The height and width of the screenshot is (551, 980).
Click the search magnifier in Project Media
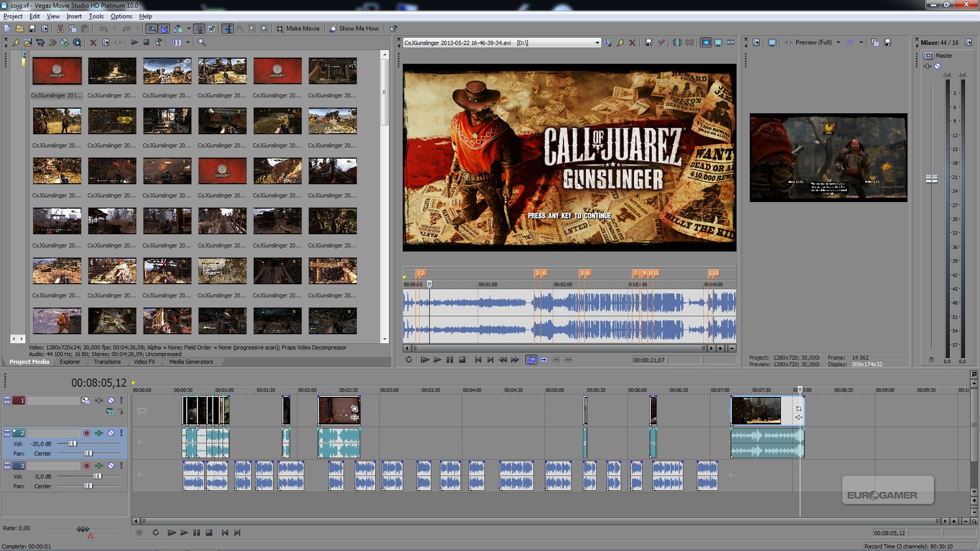point(202,42)
